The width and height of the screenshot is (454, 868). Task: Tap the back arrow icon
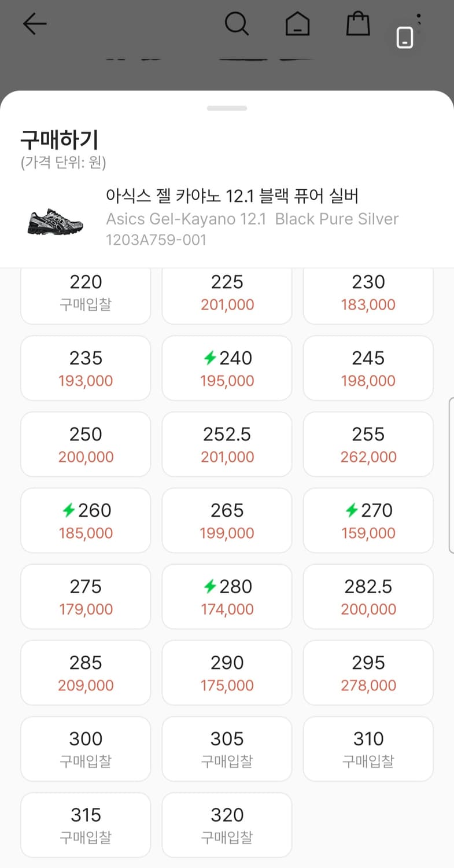click(x=34, y=24)
